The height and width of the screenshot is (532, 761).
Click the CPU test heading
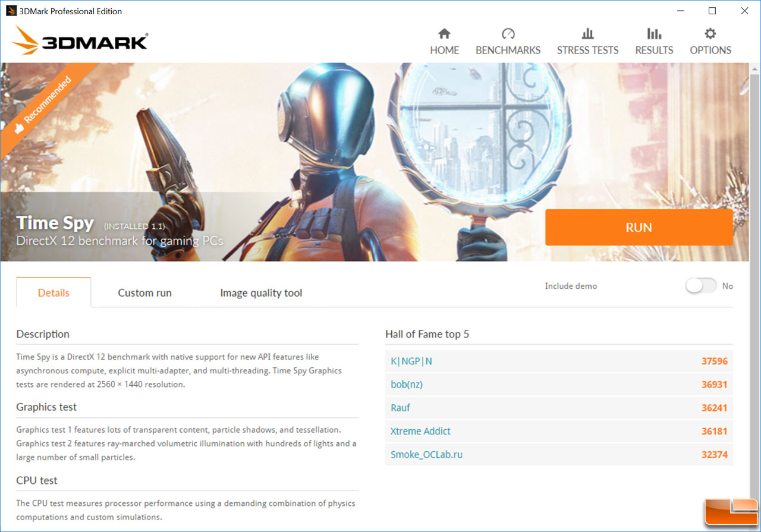point(37,480)
